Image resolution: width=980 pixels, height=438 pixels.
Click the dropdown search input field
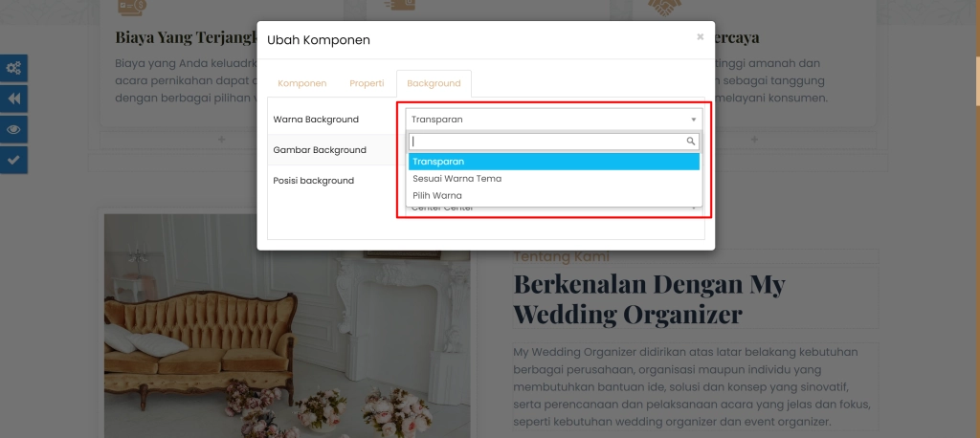click(x=554, y=142)
